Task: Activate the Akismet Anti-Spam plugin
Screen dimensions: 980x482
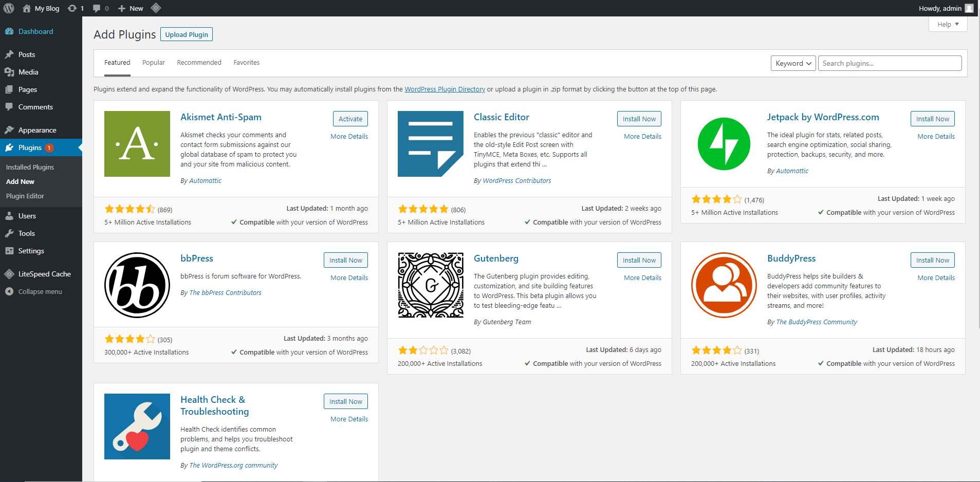Action: click(350, 119)
